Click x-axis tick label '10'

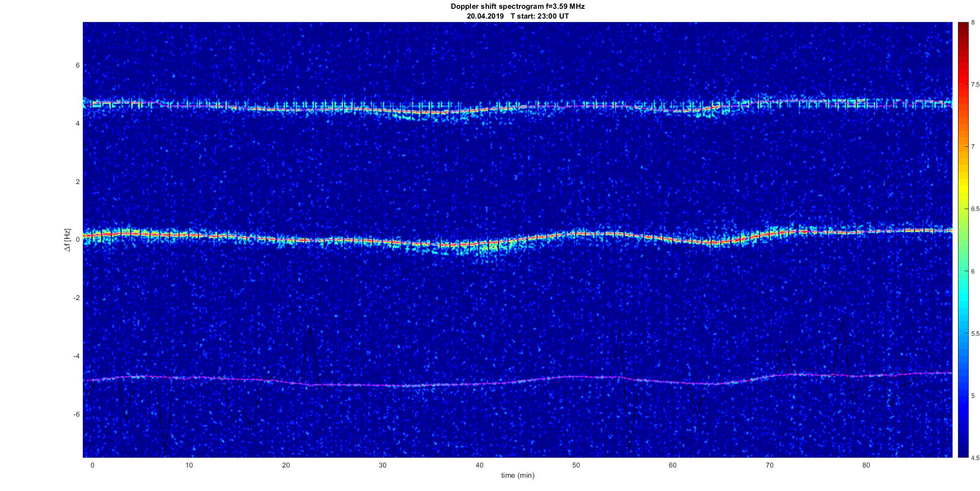tap(189, 465)
